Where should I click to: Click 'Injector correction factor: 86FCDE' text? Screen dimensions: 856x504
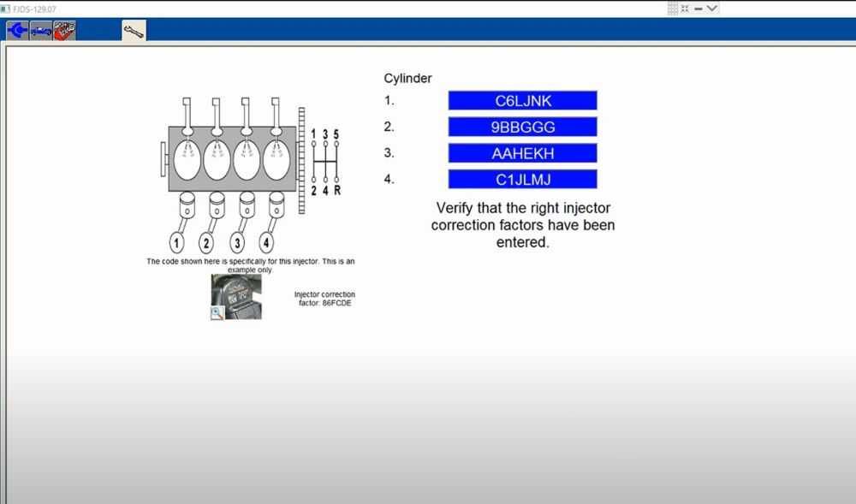tap(324, 299)
